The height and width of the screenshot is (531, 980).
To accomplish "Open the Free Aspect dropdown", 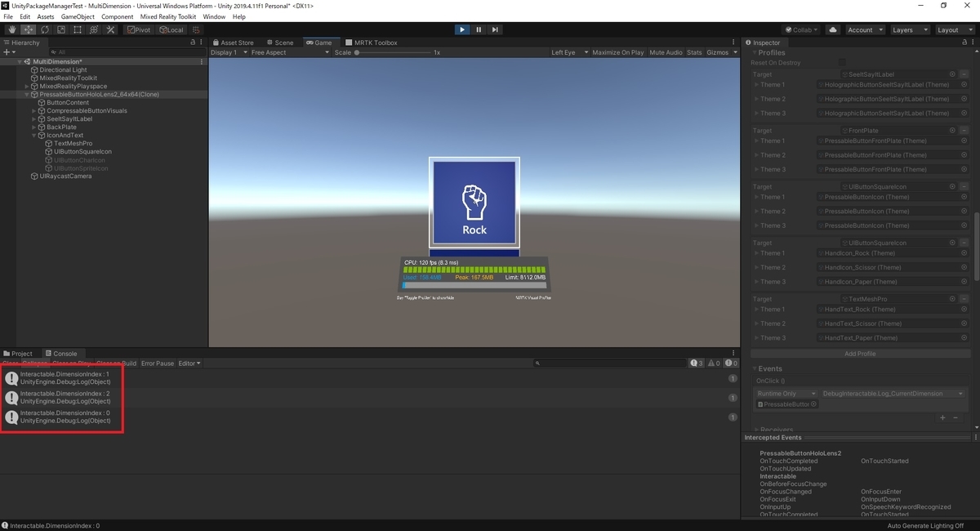I will (x=290, y=52).
